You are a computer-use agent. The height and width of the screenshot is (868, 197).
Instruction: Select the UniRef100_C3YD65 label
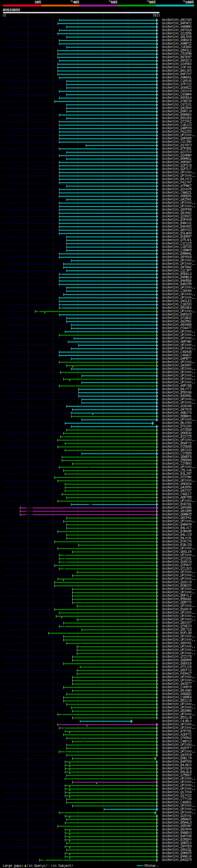click(177, 454)
